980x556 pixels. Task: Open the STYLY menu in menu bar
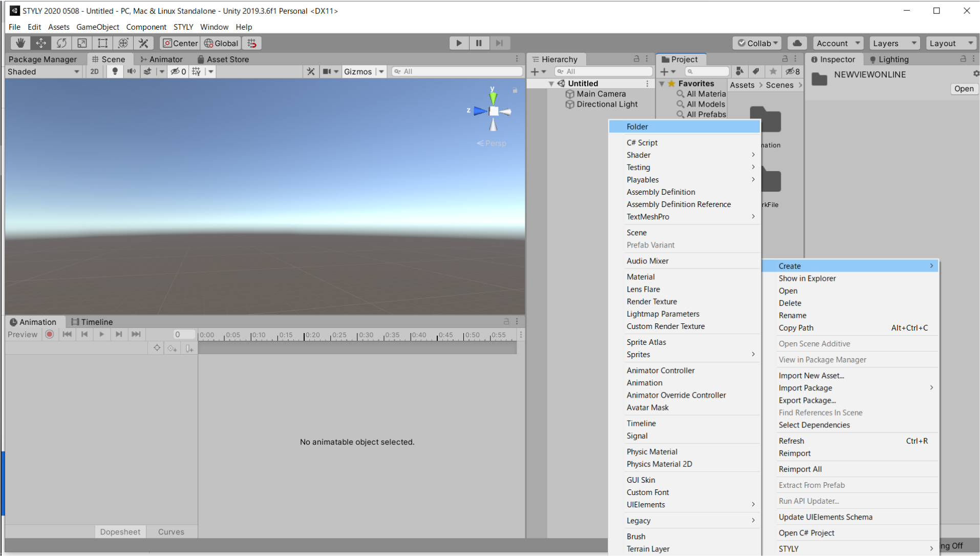point(183,27)
